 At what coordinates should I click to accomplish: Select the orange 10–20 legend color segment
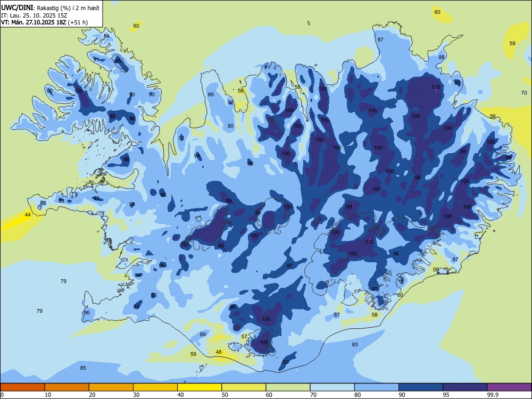[x=67, y=387]
